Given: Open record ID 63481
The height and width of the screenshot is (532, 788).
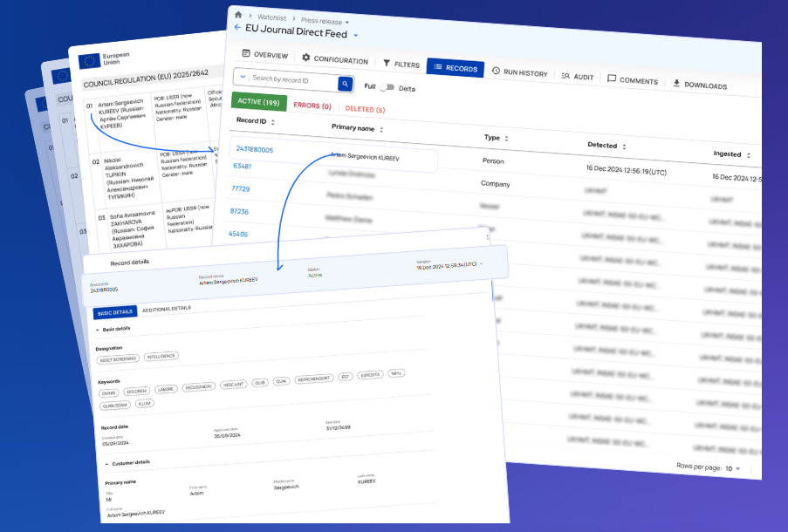Looking at the screenshot, I should [x=243, y=166].
